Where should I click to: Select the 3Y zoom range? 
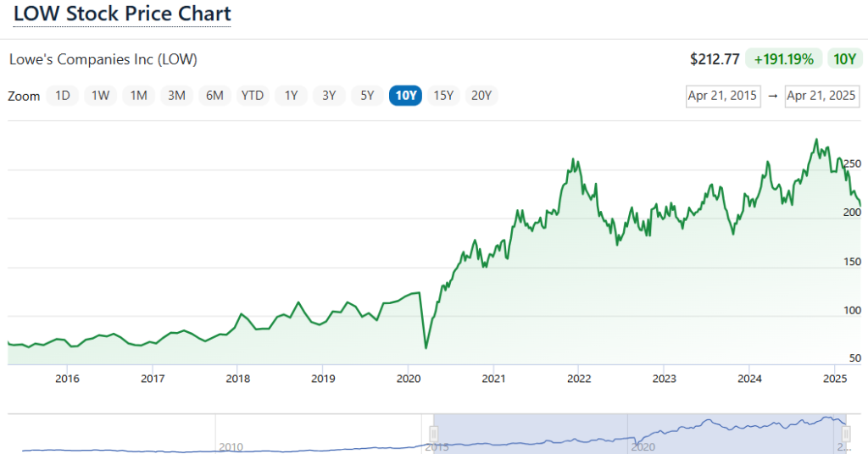point(330,96)
